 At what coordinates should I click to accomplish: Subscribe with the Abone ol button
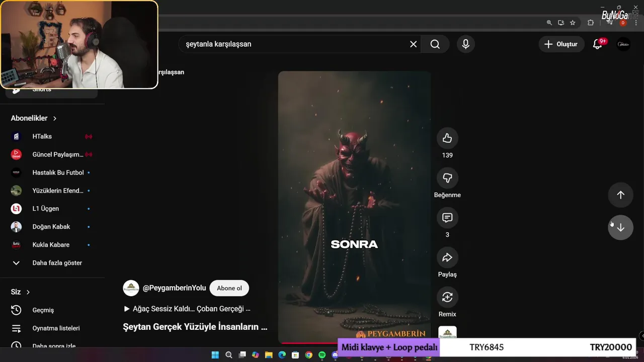pos(229,288)
